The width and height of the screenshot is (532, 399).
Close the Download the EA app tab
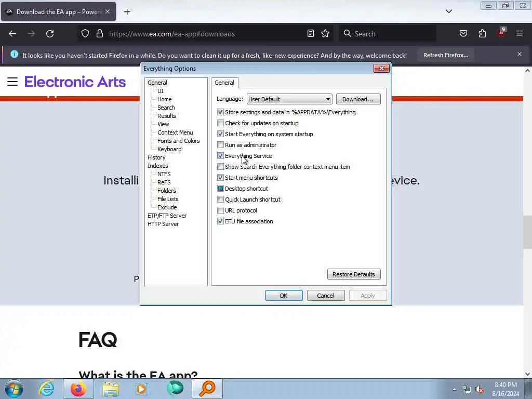108,11
